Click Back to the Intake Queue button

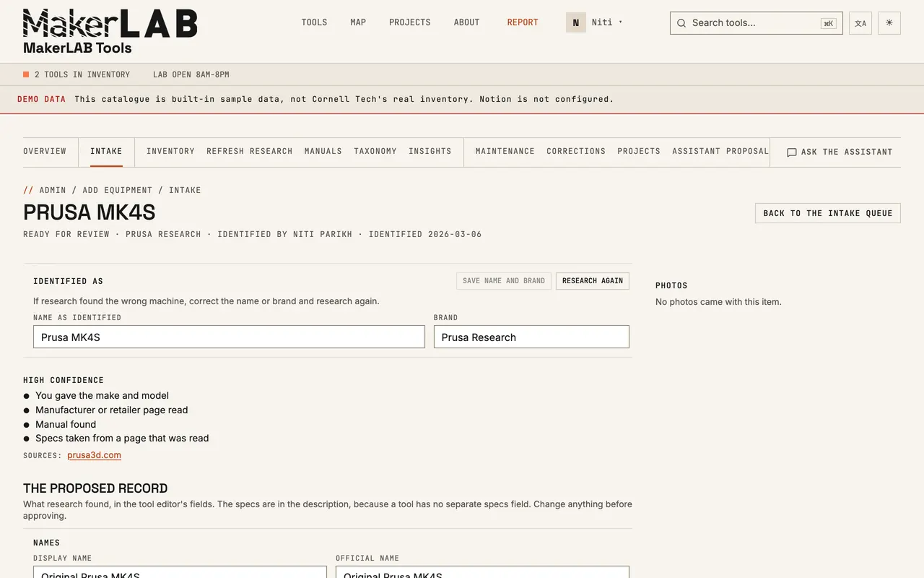pos(828,213)
